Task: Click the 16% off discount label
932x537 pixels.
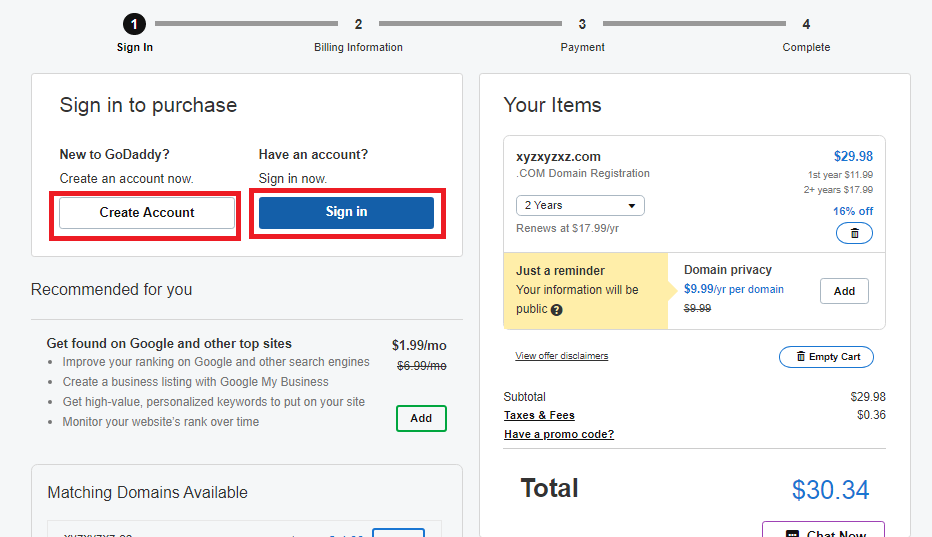Action: tap(852, 211)
